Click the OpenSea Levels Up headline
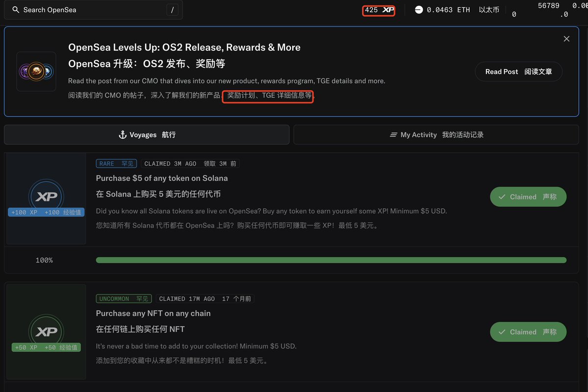Viewport: 588px width, 392px height. pos(184,48)
